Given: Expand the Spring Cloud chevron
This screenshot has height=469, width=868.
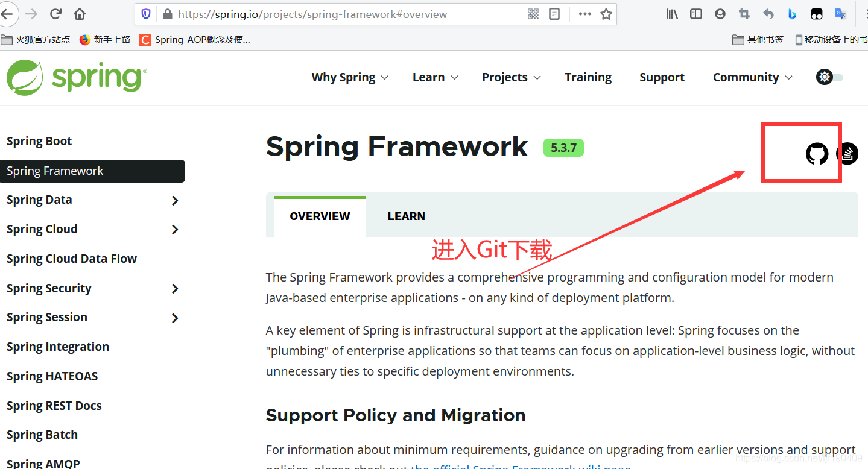Looking at the screenshot, I should click(x=175, y=230).
